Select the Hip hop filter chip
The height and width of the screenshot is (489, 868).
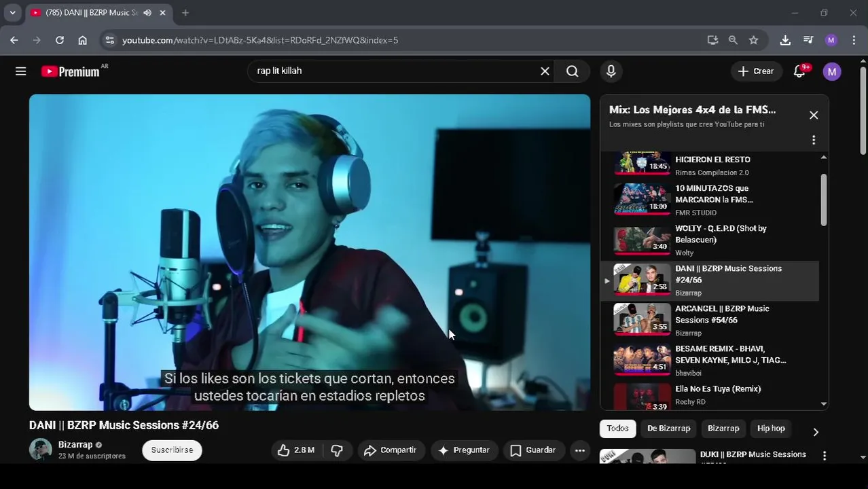[x=771, y=429]
